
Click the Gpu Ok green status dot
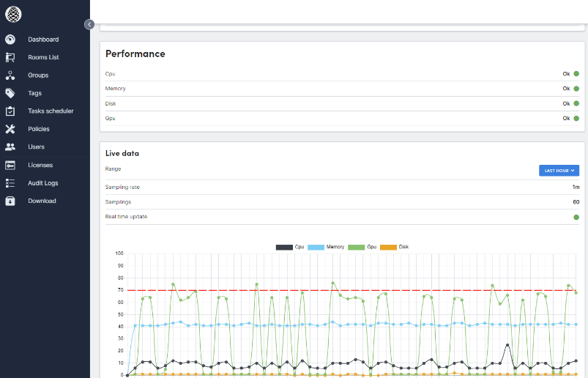tap(576, 119)
